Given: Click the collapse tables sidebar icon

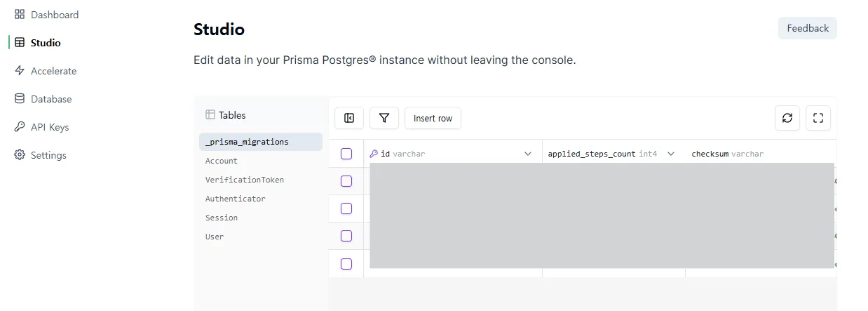Looking at the screenshot, I should click(349, 118).
